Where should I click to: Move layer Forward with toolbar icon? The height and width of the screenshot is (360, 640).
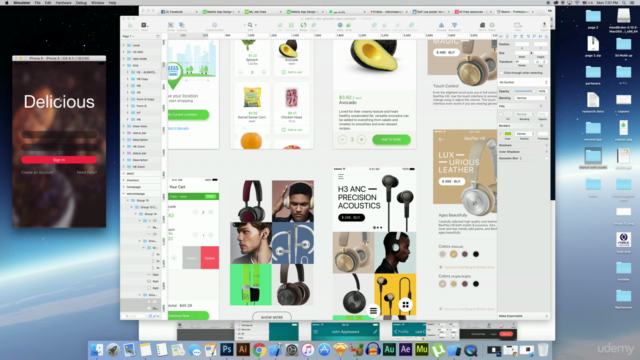[x=441, y=26]
